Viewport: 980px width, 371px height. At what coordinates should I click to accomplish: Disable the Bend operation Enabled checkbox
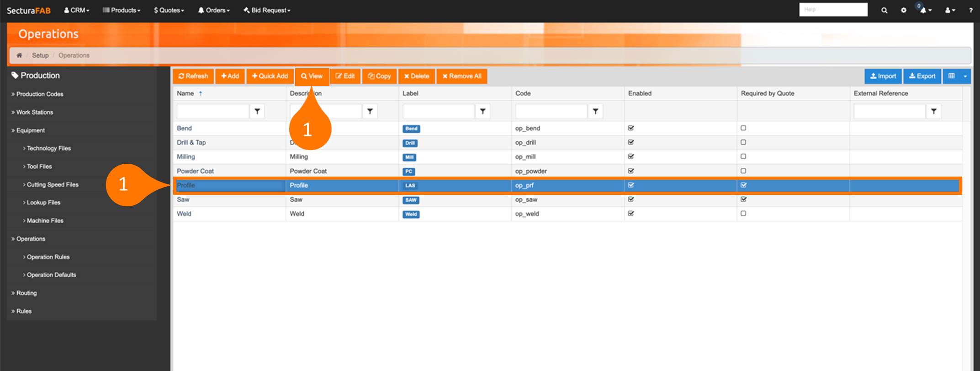[631, 128]
